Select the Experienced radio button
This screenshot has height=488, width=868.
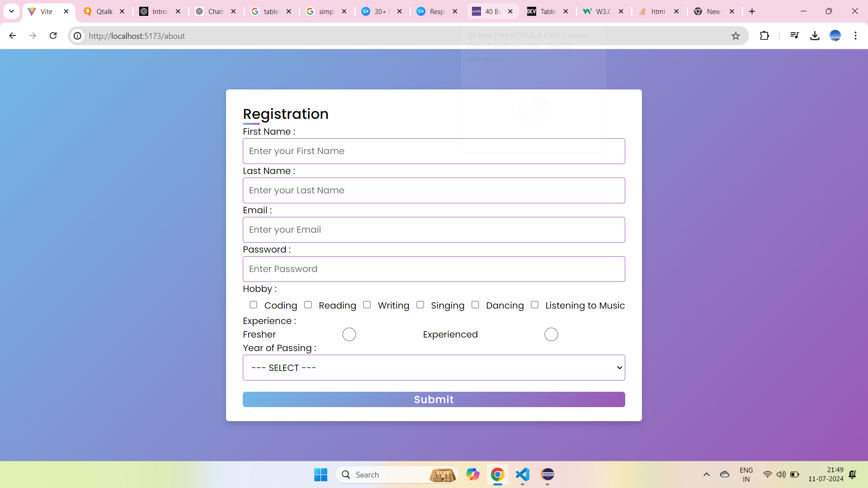(x=551, y=334)
